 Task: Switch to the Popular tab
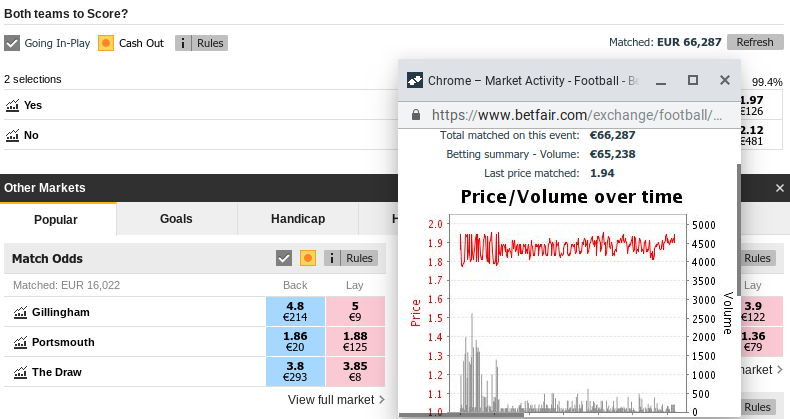(x=58, y=219)
